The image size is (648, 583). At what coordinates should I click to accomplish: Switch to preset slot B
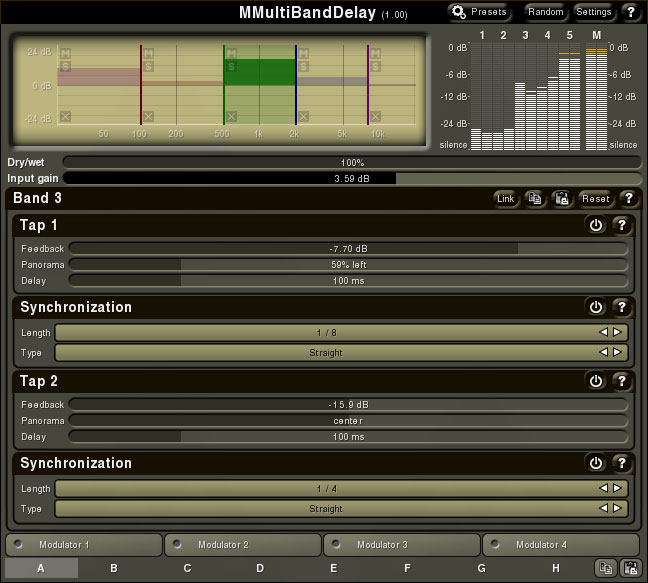pyautogui.click(x=114, y=568)
